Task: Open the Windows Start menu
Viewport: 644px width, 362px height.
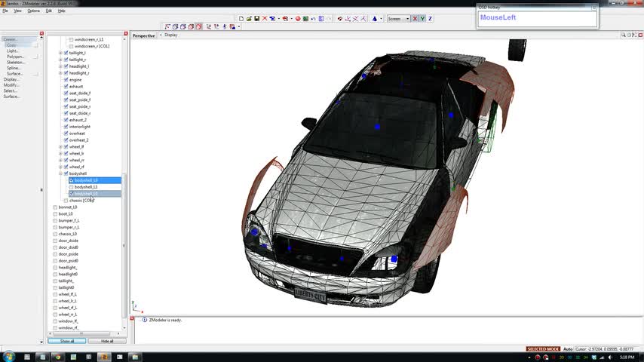Action: pyautogui.click(x=11, y=357)
